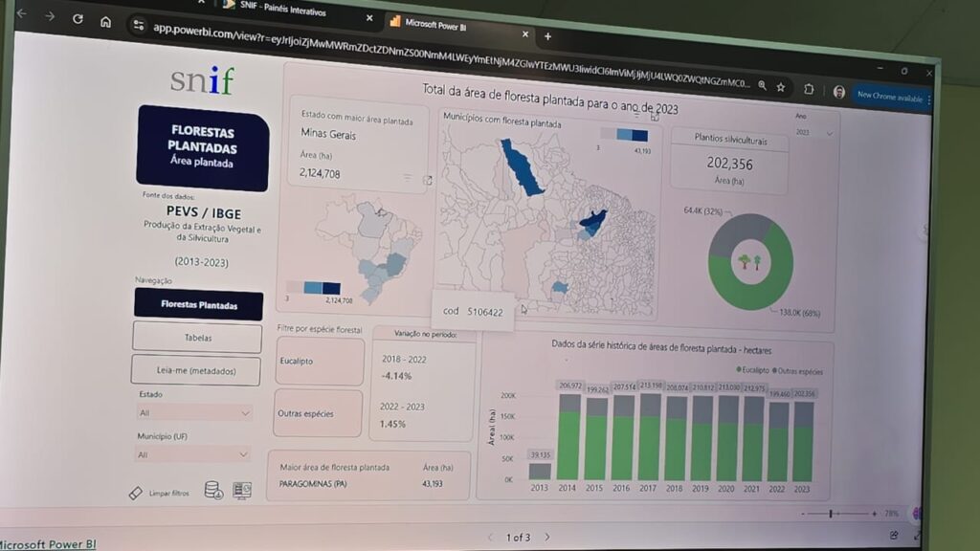Open the Leia-me (metadados) button
The height and width of the screenshot is (551, 980).
click(x=195, y=370)
